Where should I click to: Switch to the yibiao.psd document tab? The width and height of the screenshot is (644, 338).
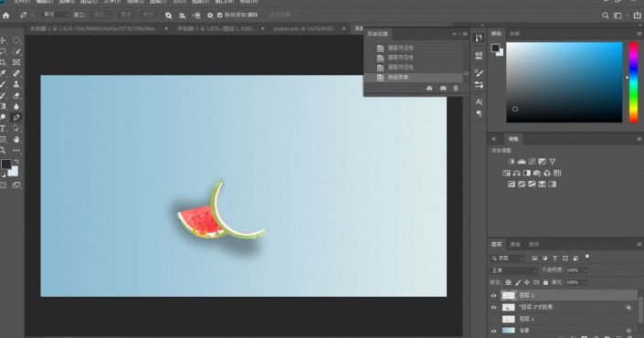(305, 28)
